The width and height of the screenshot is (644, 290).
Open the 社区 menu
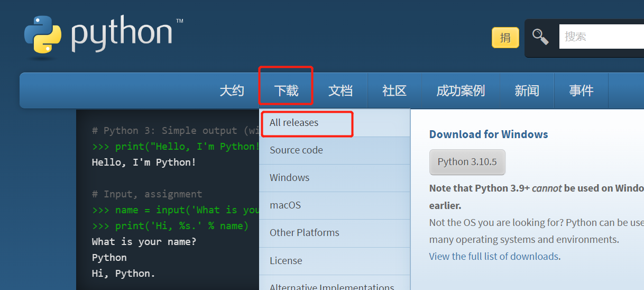(x=394, y=90)
